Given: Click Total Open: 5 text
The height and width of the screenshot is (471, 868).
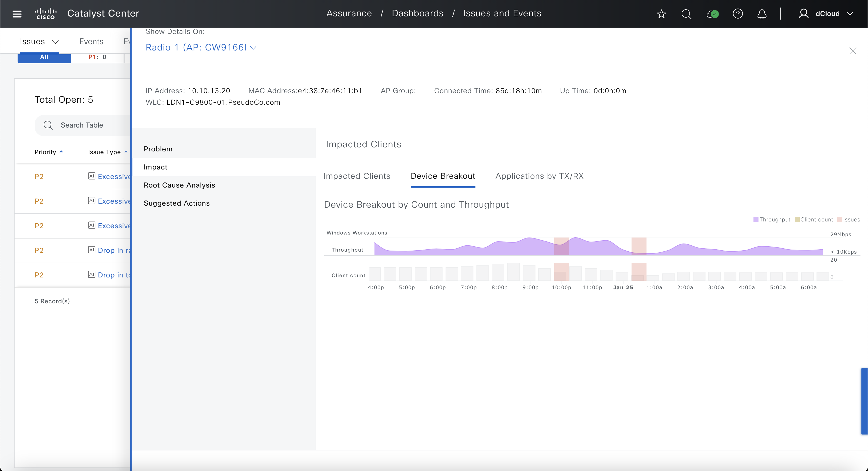Looking at the screenshot, I should click(64, 100).
